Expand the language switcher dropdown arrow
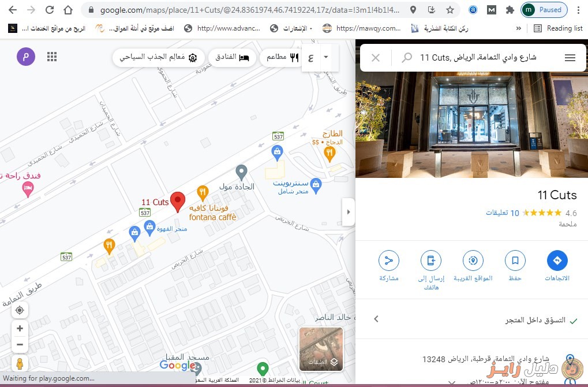The height and width of the screenshot is (387, 588). pos(326,57)
